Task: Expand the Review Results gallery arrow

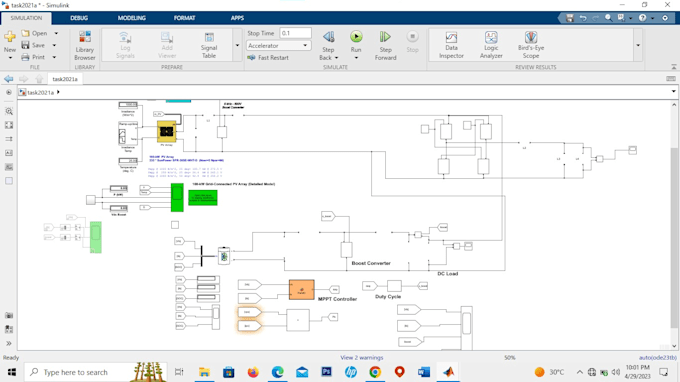Action: pyautogui.click(x=638, y=45)
